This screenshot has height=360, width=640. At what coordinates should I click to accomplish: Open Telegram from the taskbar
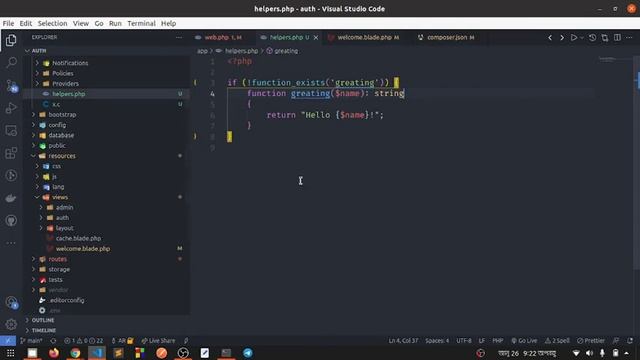click(248, 353)
